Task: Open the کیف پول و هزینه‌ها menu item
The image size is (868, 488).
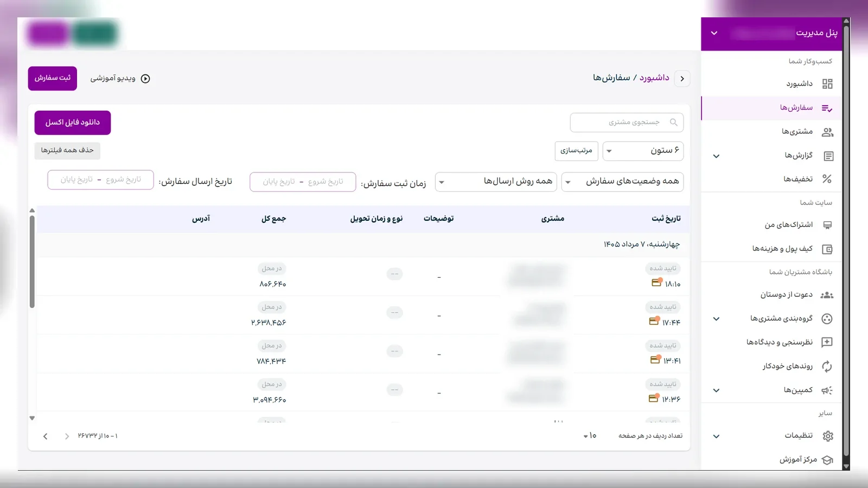Action: tap(771, 249)
